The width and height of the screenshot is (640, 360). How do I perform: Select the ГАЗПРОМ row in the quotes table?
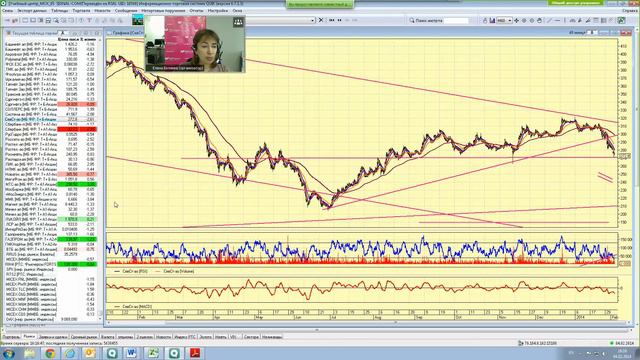51,239
